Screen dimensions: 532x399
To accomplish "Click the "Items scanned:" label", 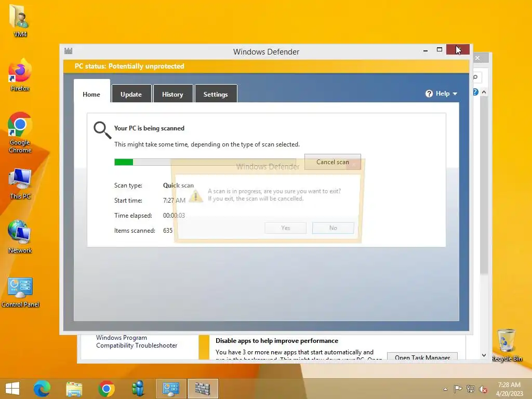I will (x=135, y=230).
